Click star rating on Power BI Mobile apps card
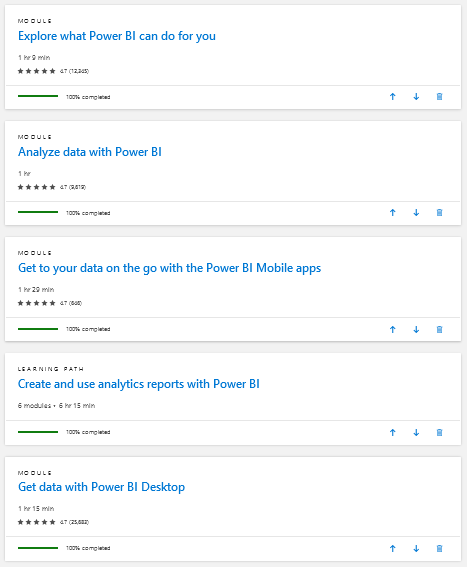467x567 pixels. tap(37, 303)
